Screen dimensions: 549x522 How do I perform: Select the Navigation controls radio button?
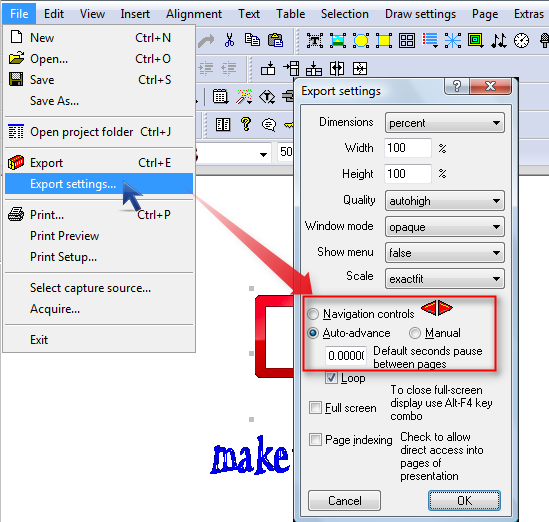[313, 314]
